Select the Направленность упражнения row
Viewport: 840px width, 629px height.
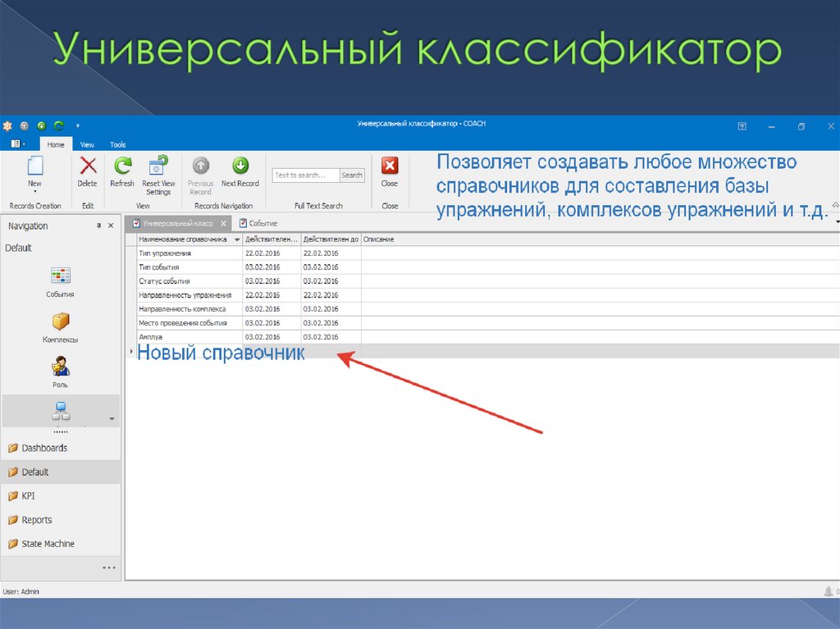click(x=482, y=295)
